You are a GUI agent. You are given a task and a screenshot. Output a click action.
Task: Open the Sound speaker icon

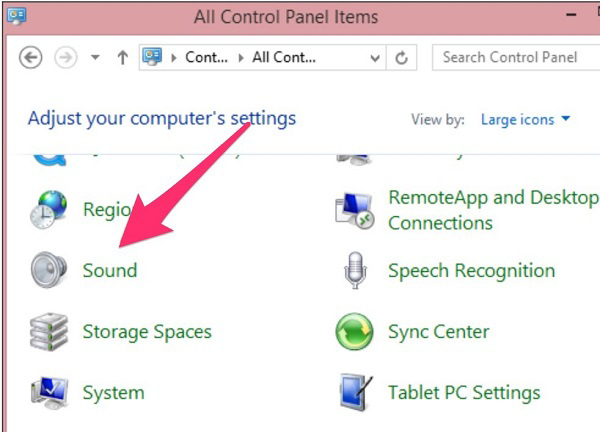click(49, 271)
